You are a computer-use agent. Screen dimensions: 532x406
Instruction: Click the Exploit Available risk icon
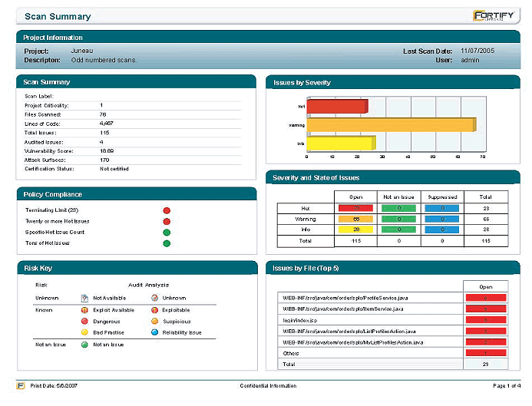[85, 310]
